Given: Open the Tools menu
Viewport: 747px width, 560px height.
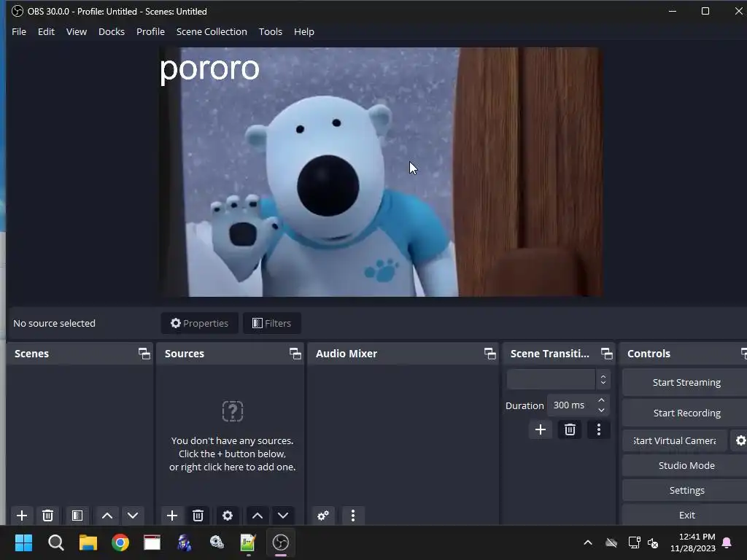Looking at the screenshot, I should (270, 31).
